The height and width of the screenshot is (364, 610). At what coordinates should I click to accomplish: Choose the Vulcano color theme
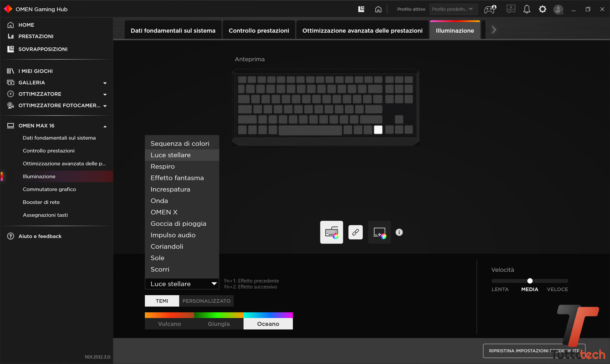(169, 324)
